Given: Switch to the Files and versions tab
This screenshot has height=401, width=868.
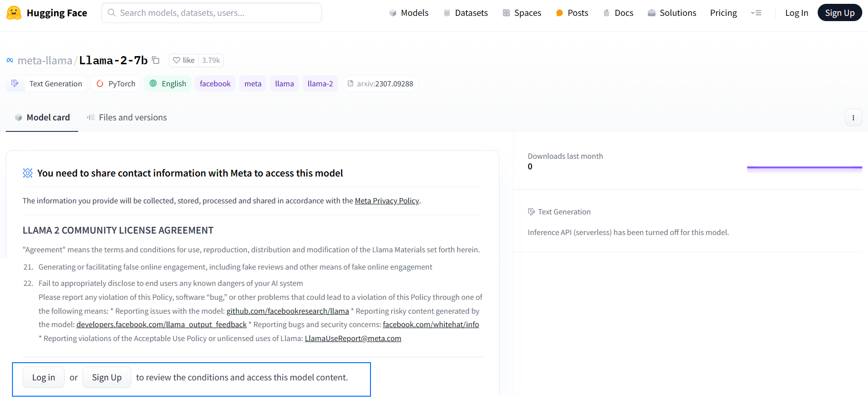Looking at the screenshot, I should [x=127, y=118].
